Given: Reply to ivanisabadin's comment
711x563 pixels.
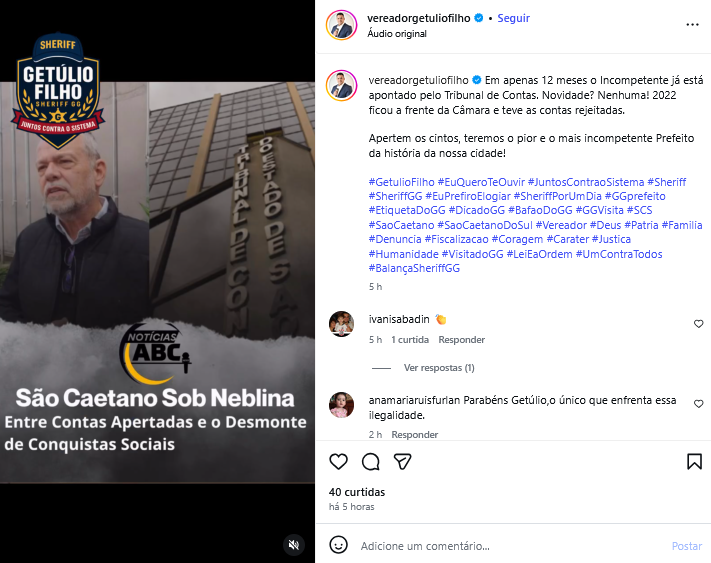Looking at the screenshot, I should click(x=461, y=340).
